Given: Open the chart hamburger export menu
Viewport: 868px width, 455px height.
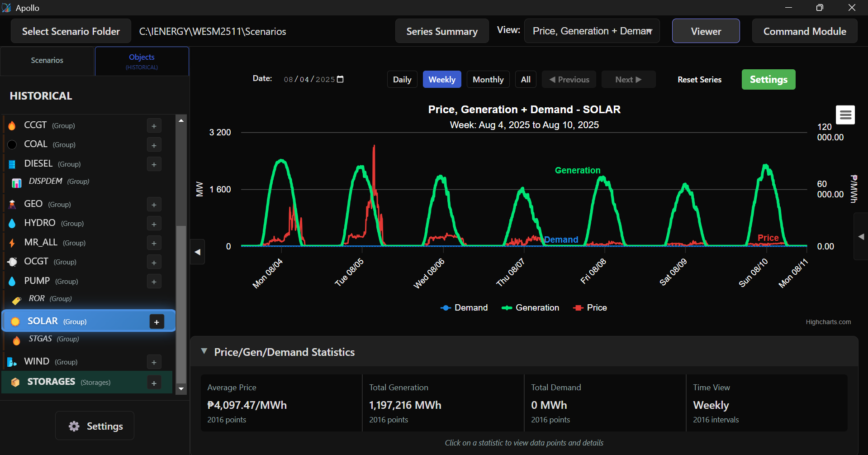Looking at the screenshot, I should pyautogui.click(x=845, y=115).
